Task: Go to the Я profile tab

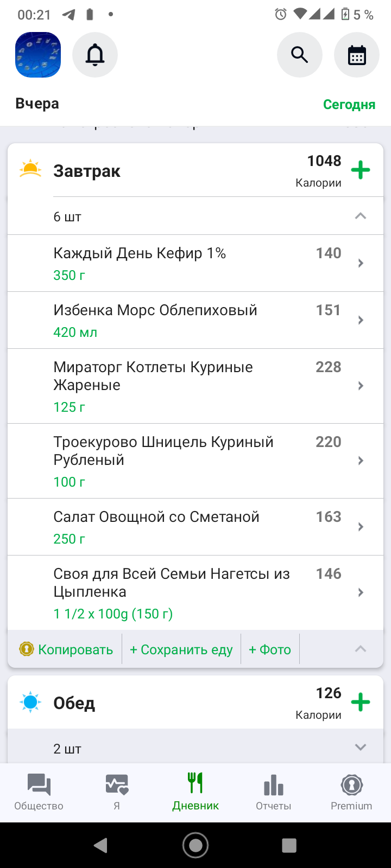Action: coord(117,792)
